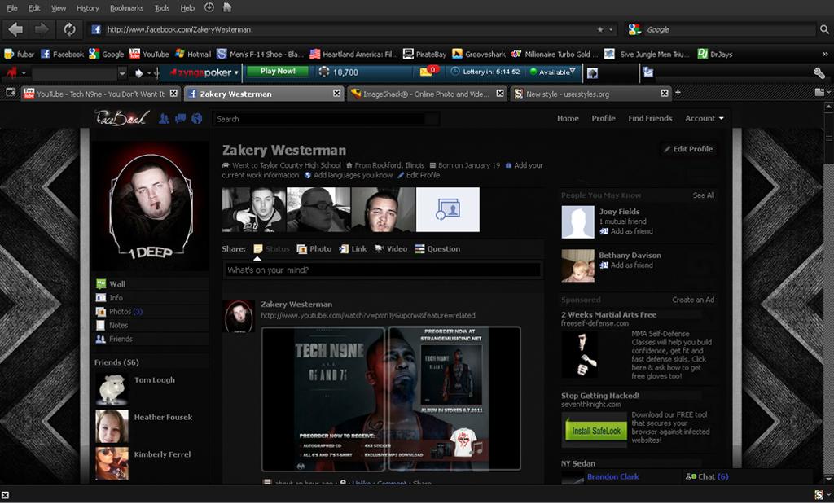Open the history clock icon in menu bar
The image size is (834, 504).
click(x=209, y=7)
